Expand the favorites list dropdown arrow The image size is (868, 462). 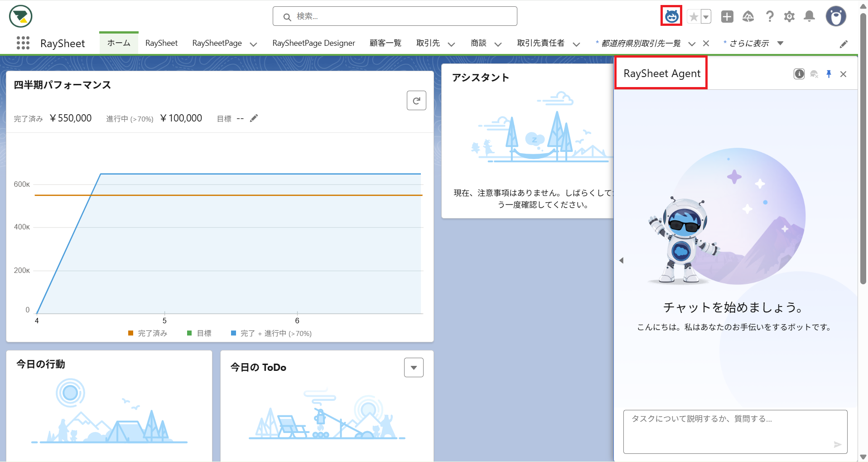(x=706, y=17)
